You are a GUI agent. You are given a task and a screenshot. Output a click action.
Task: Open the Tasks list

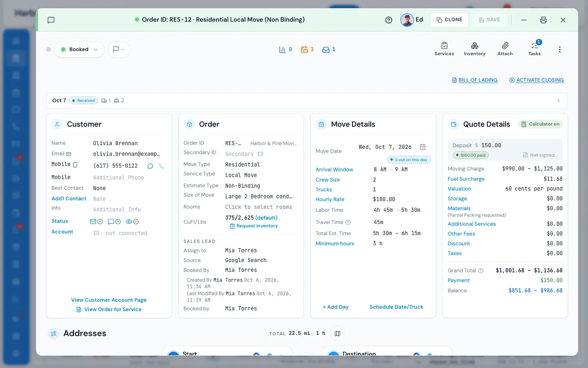coord(535,49)
